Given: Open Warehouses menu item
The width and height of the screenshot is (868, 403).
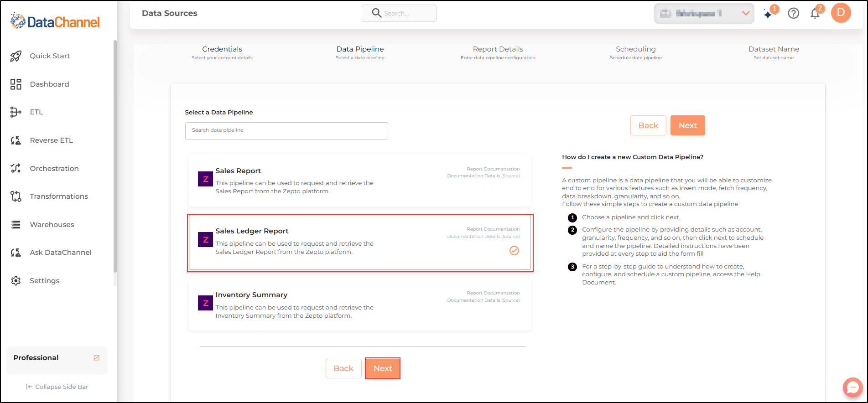Looking at the screenshot, I should click(x=52, y=225).
